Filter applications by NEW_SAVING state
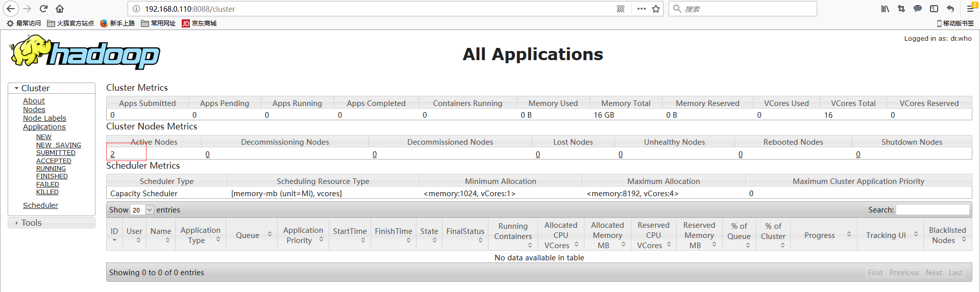The height and width of the screenshot is (292, 980). pos(59,145)
